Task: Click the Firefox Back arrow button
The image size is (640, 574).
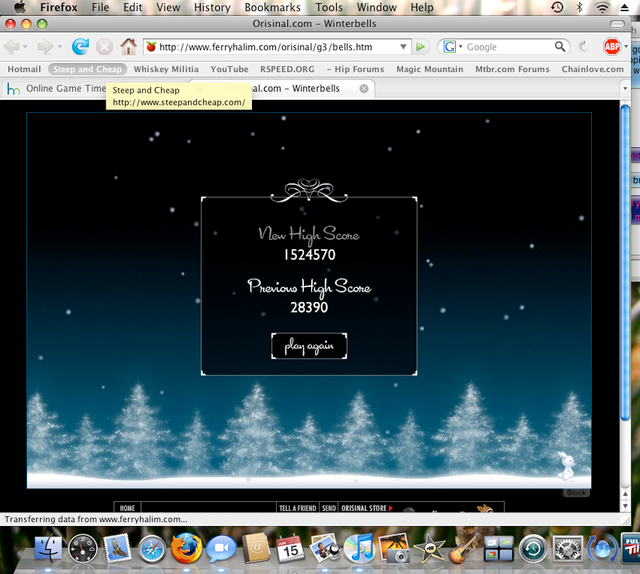Action: [12, 47]
